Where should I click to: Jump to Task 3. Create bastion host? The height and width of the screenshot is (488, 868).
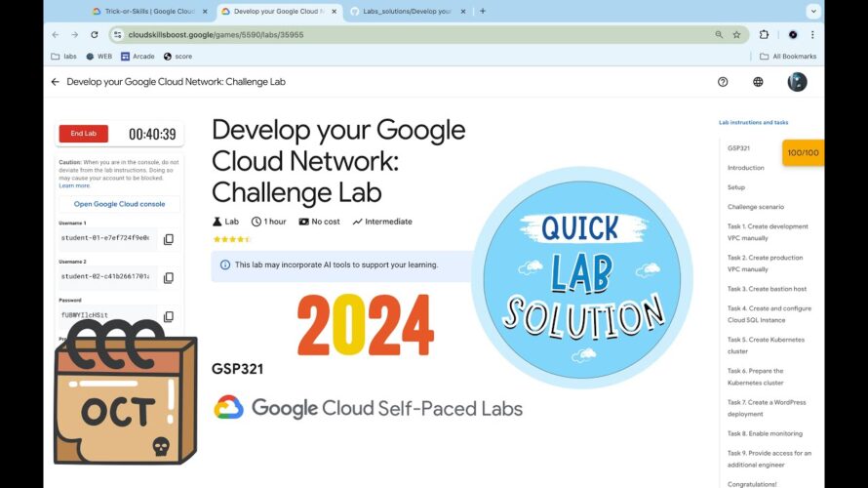click(x=767, y=289)
